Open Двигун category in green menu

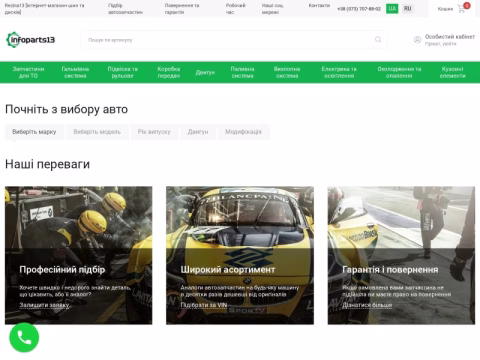pos(205,72)
